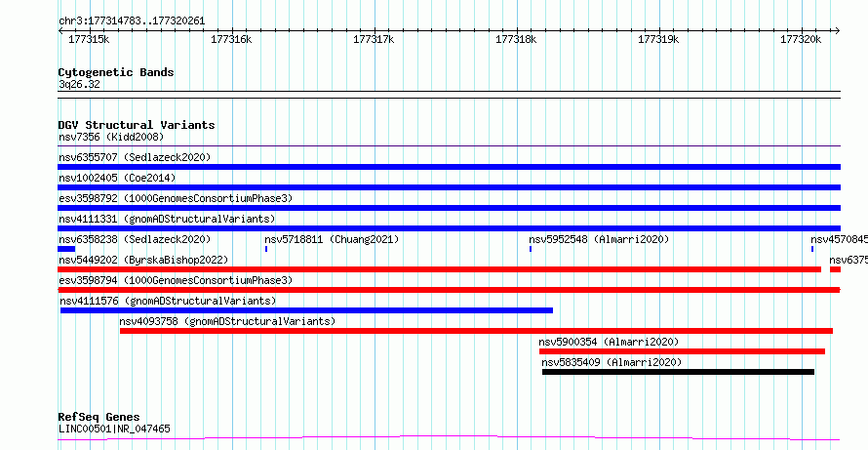
Task: Select the Cytogenetic Bands track title
Action: pyautogui.click(x=116, y=72)
